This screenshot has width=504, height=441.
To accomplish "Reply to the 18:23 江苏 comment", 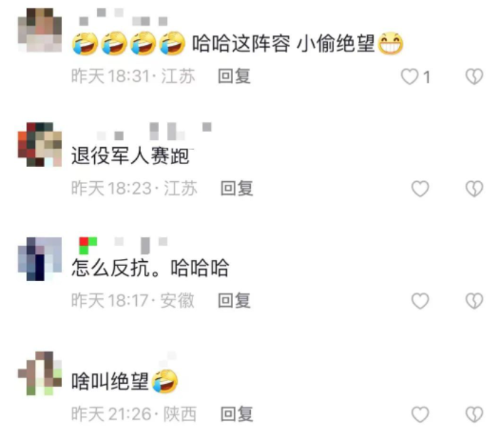I will click(237, 188).
